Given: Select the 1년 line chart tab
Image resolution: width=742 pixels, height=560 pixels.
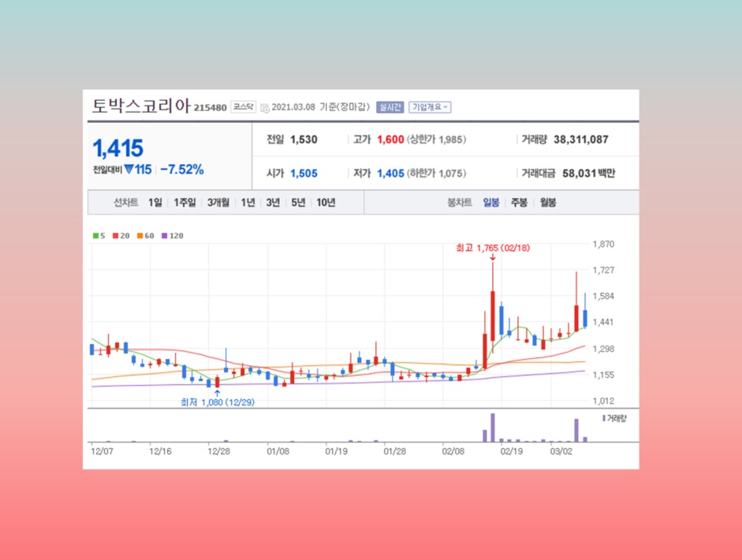Looking at the screenshot, I should [248, 203].
